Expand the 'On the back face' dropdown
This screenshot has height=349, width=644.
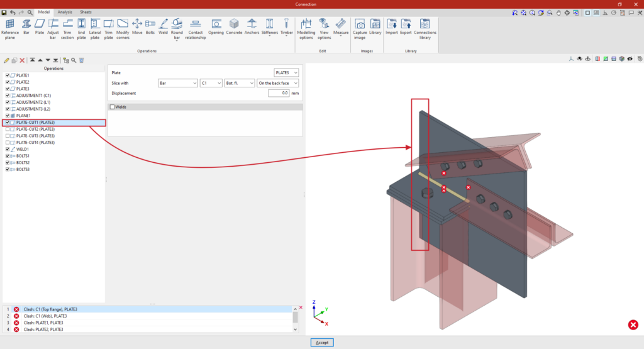(278, 83)
